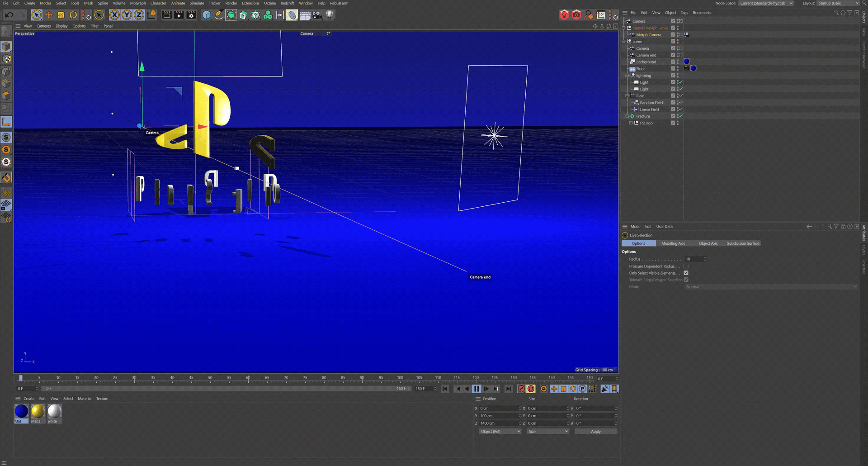
Task: Collapse the Plain effector hierarchy
Action: coord(627,96)
